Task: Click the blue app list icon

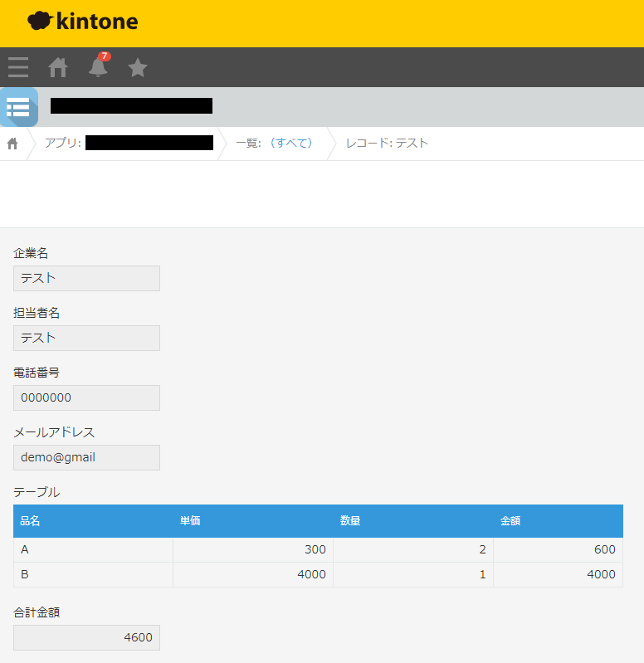Action: point(18,107)
